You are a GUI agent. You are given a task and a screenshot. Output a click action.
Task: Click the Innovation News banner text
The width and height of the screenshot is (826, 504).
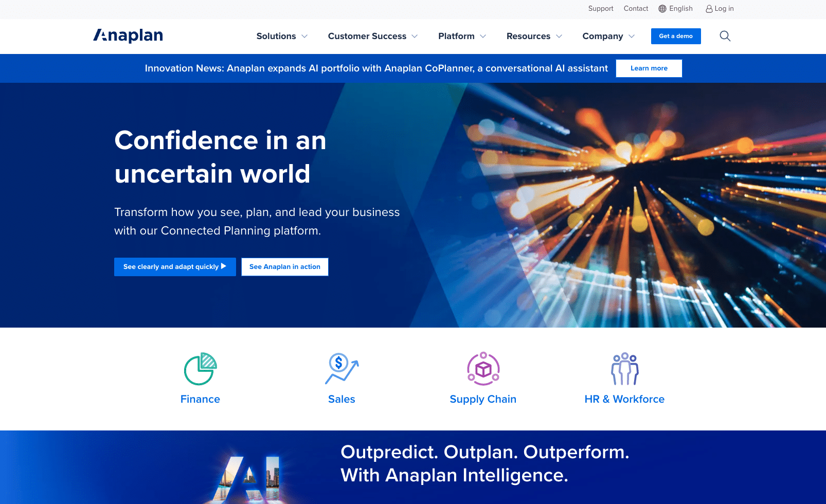point(376,68)
